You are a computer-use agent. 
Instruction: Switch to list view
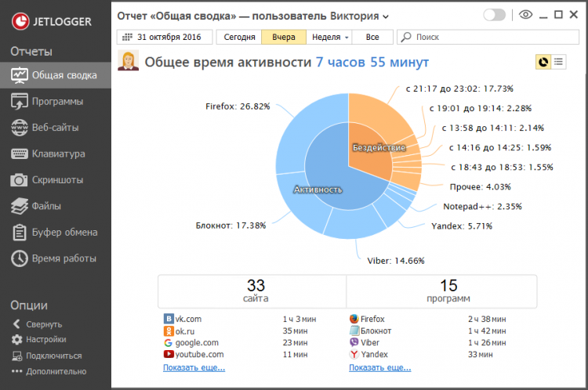(558, 62)
